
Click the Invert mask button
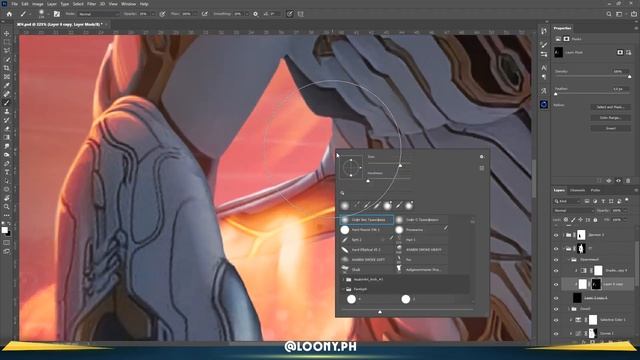point(611,128)
